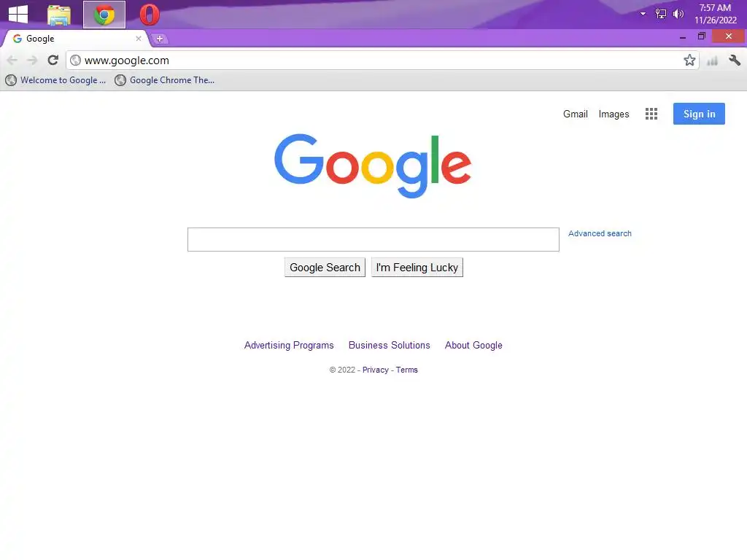747x560 pixels.
Task: Go forward using the forward arrow
Action: [x=32, y=60]
